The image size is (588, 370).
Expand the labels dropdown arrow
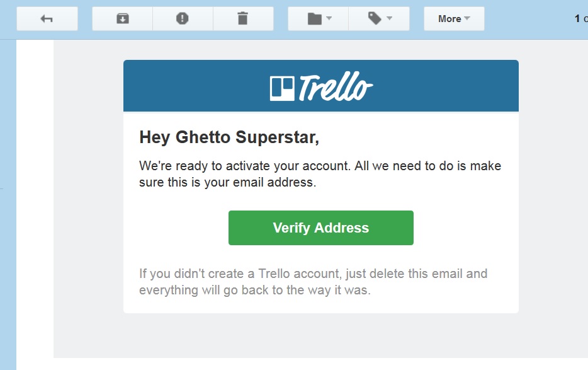390,19
